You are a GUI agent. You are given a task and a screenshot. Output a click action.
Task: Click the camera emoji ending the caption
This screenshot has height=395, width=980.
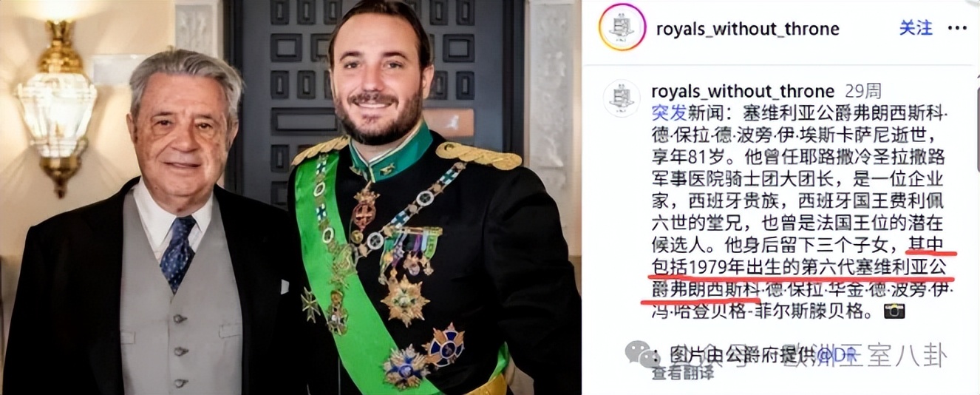click(894, 311)
